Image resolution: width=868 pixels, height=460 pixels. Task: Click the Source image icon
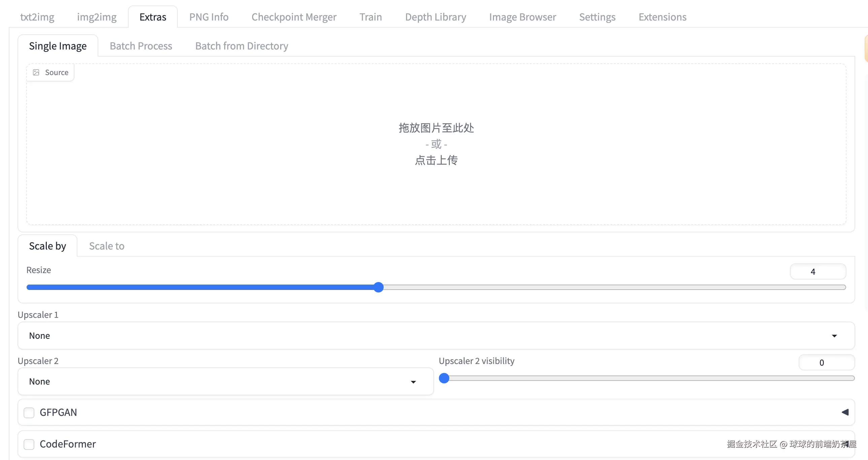[x=36, y=72]
